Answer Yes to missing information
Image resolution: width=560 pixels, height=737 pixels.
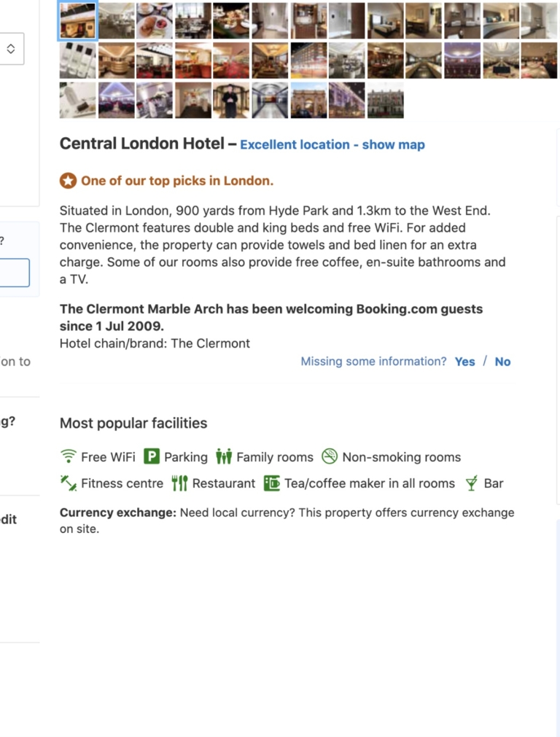[464, 362]
